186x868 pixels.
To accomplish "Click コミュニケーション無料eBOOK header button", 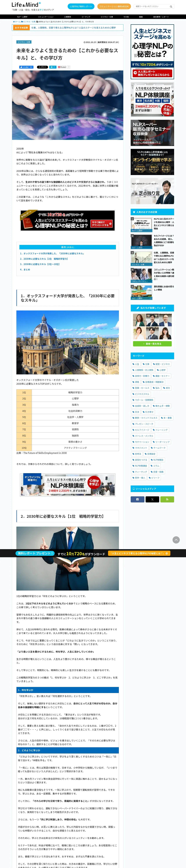I will 114,6.
